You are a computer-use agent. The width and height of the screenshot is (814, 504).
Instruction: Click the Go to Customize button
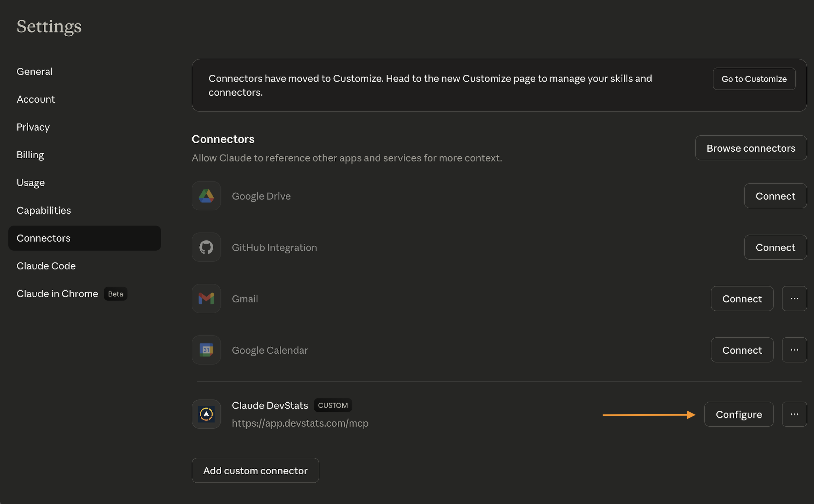754,79
